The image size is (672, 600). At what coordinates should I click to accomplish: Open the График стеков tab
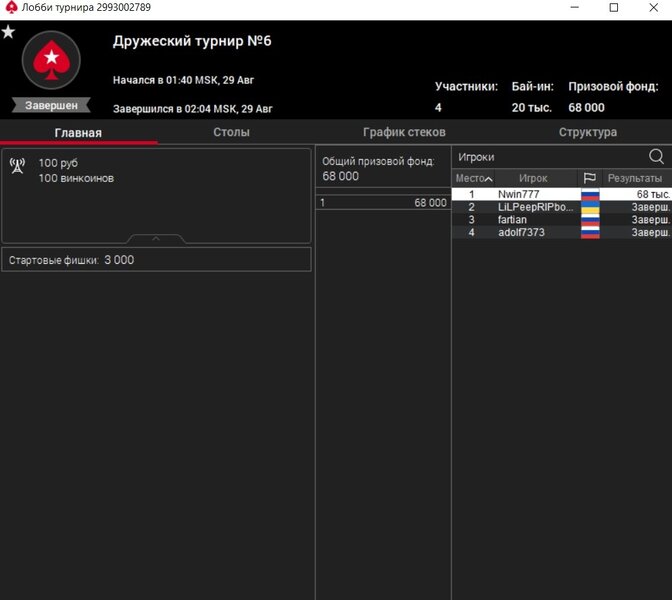tap(404, 132)
